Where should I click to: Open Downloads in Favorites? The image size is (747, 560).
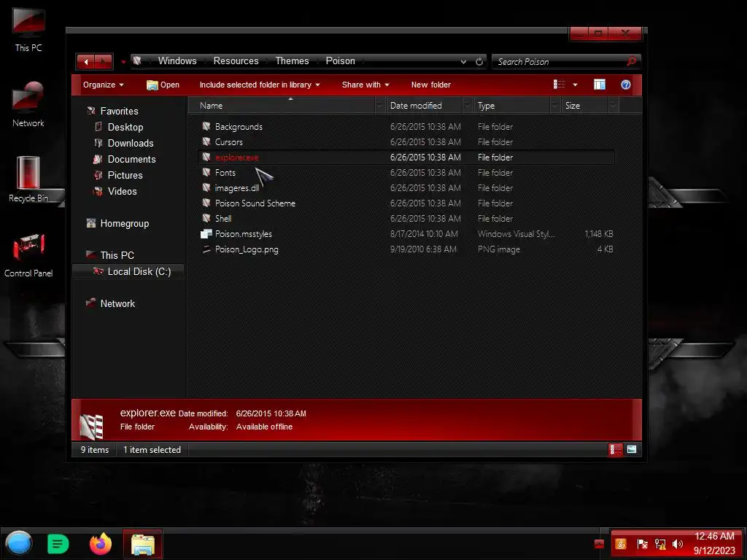131,144
